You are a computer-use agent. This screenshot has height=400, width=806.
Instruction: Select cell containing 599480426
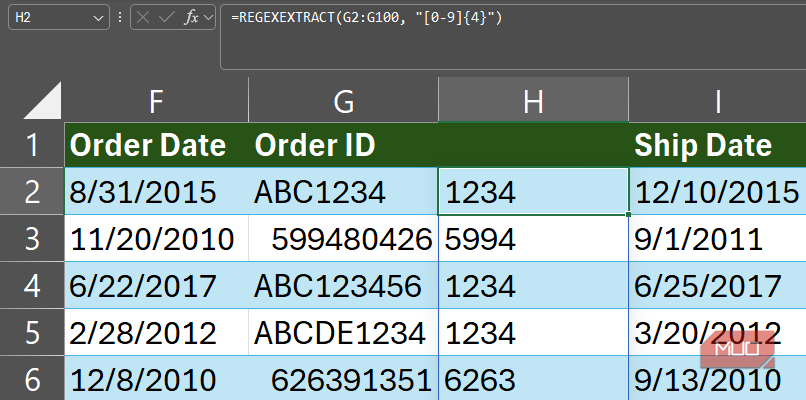point(343,239)
